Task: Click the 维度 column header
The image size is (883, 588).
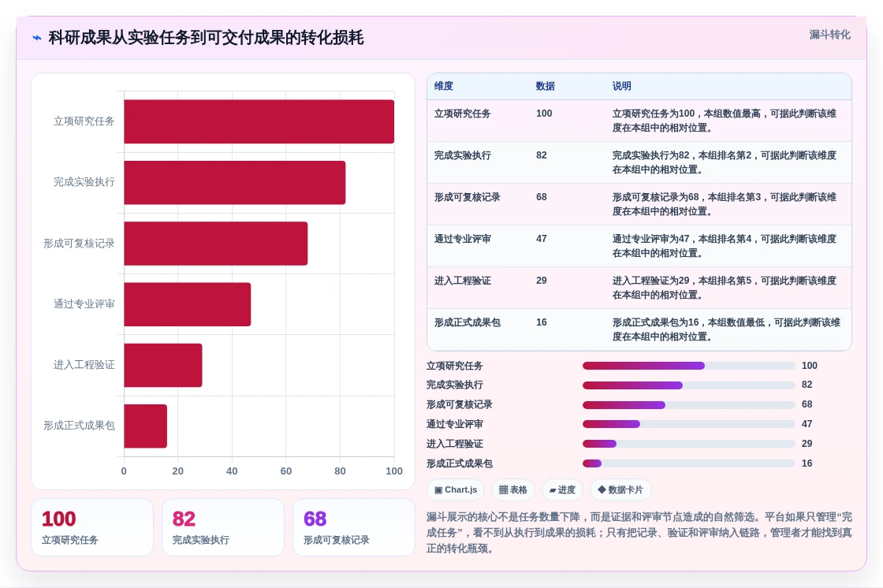Action: coord(444,86)
